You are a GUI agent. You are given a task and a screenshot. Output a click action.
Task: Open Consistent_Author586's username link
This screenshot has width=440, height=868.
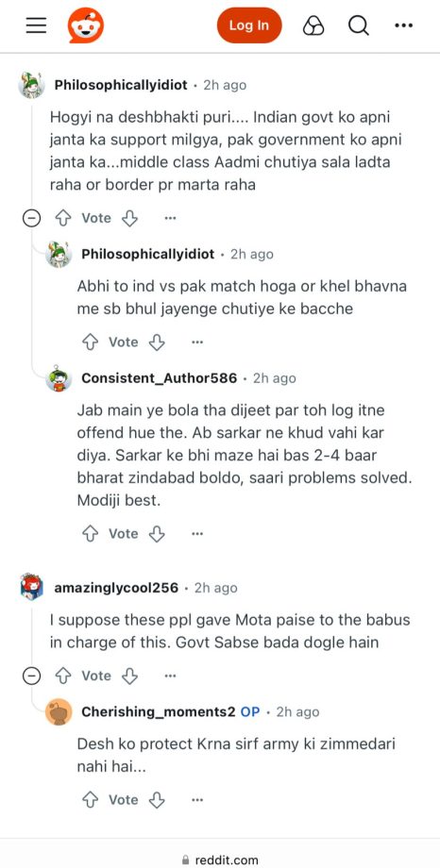(159, 378)
